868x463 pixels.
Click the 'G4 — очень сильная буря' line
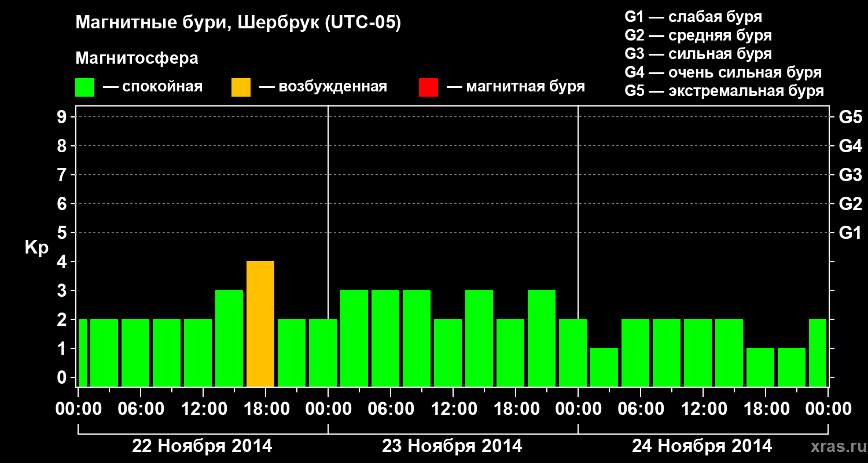[x=723, y=72]
